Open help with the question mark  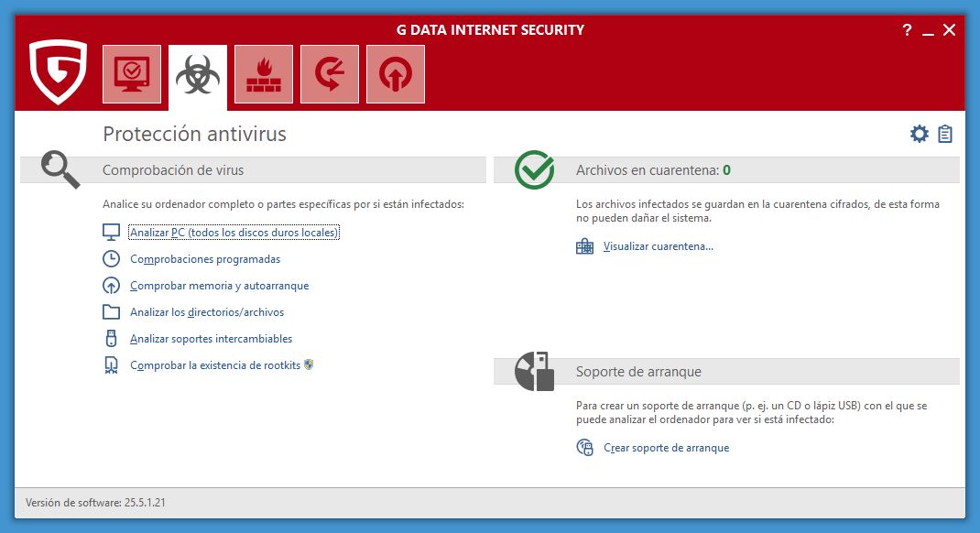907,30
